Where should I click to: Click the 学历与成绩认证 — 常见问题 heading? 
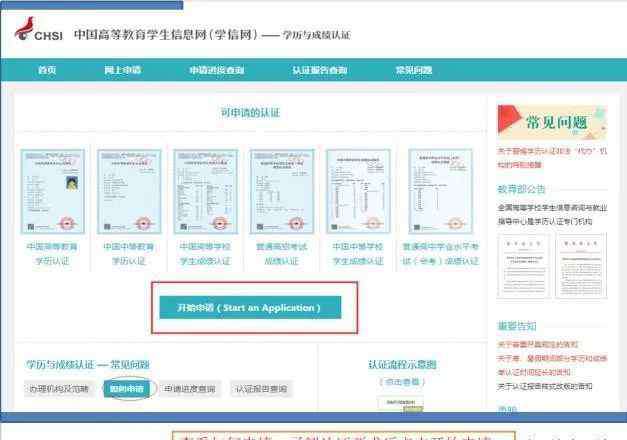88,364
